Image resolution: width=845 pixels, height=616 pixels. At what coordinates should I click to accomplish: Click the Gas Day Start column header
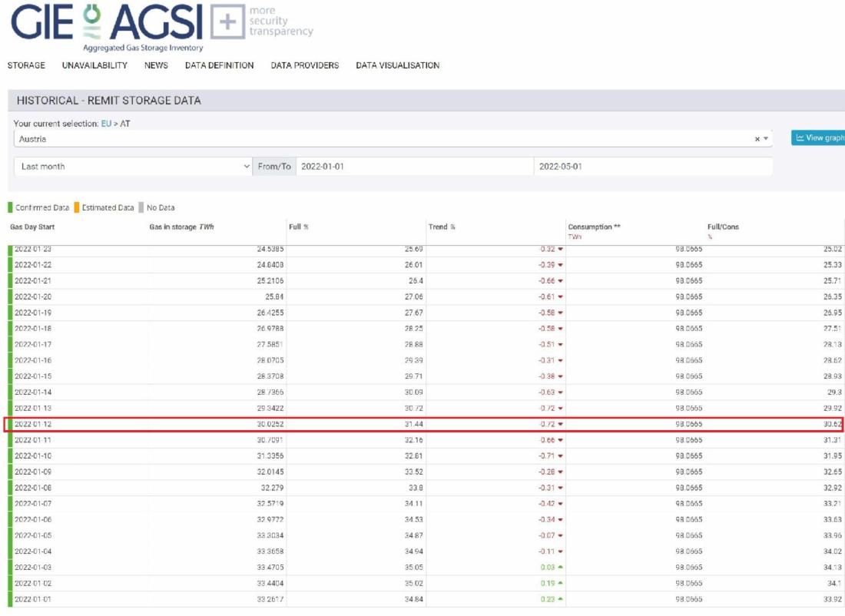click(32, 227)
